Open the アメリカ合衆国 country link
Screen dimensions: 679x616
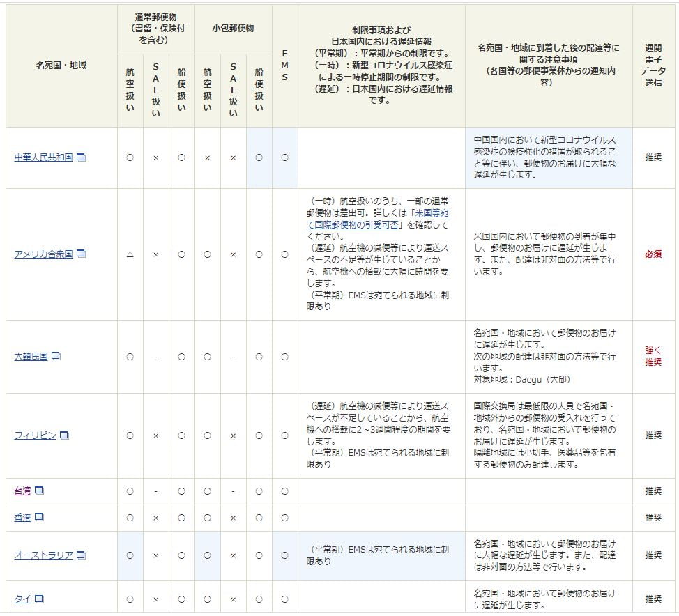coord(43,254)
